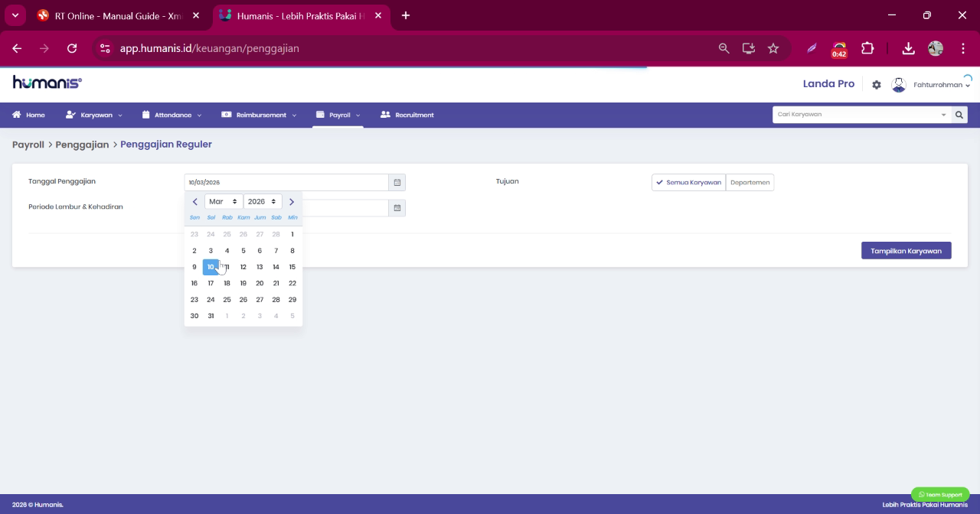Select Departemen option
This screenshot has width=980, height=514.
click(x=750, y=183)
